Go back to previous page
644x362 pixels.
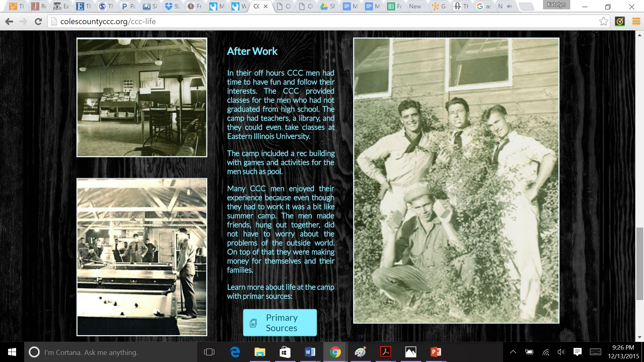9,21
